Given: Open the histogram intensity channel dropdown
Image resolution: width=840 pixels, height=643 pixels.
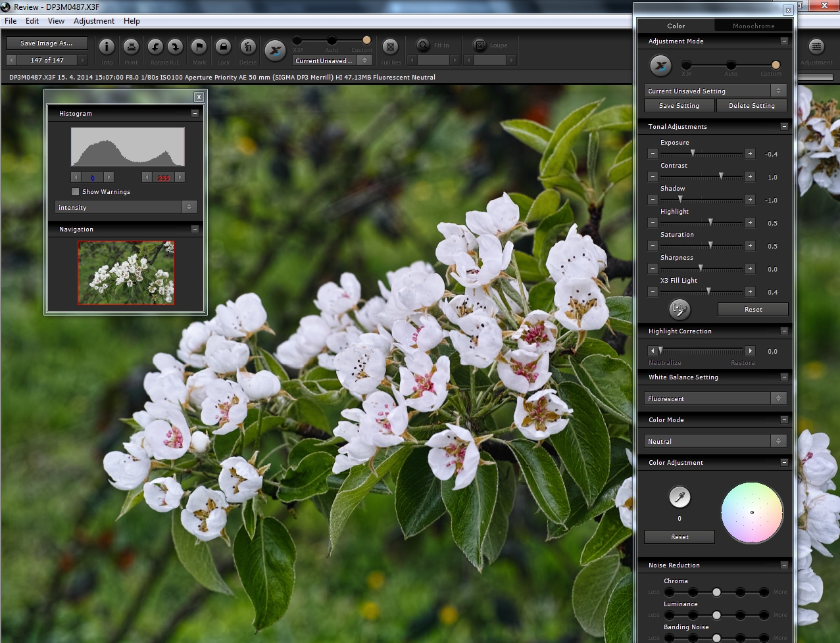Looking at the screenshot, I should tap(126, 207).
